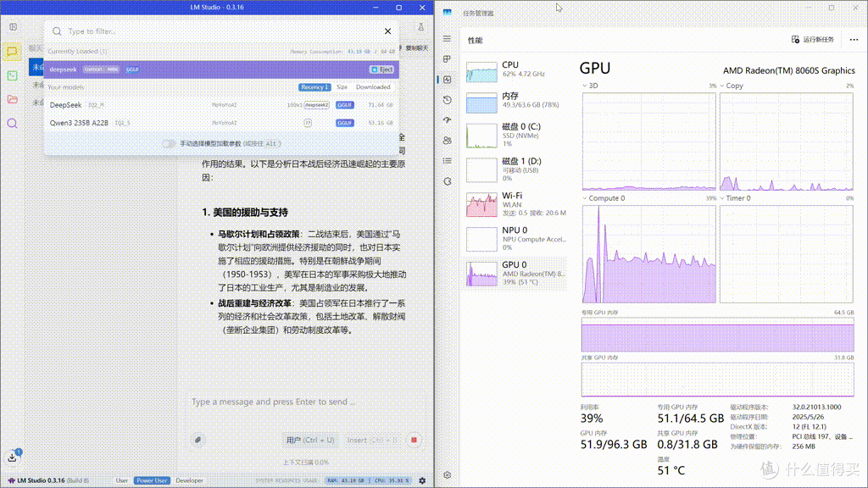Image resolution: width=868 pixels, height=488 pixels.
Task: Switch to Developer mode in status bar
Action: 189,480
